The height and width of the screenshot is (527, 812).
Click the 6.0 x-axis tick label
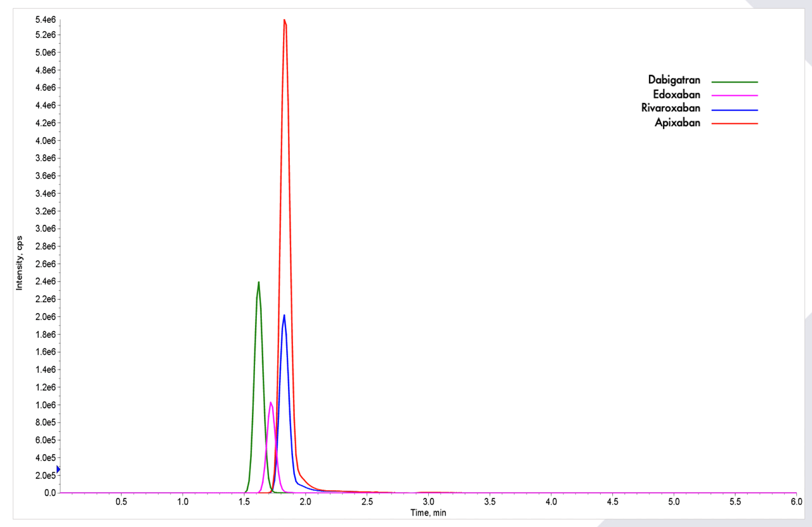point(797,502)
